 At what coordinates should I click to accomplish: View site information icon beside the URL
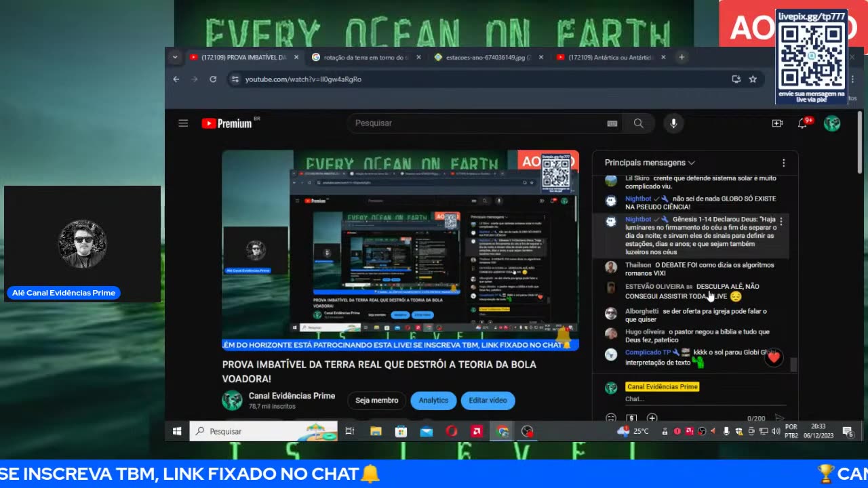235,79
